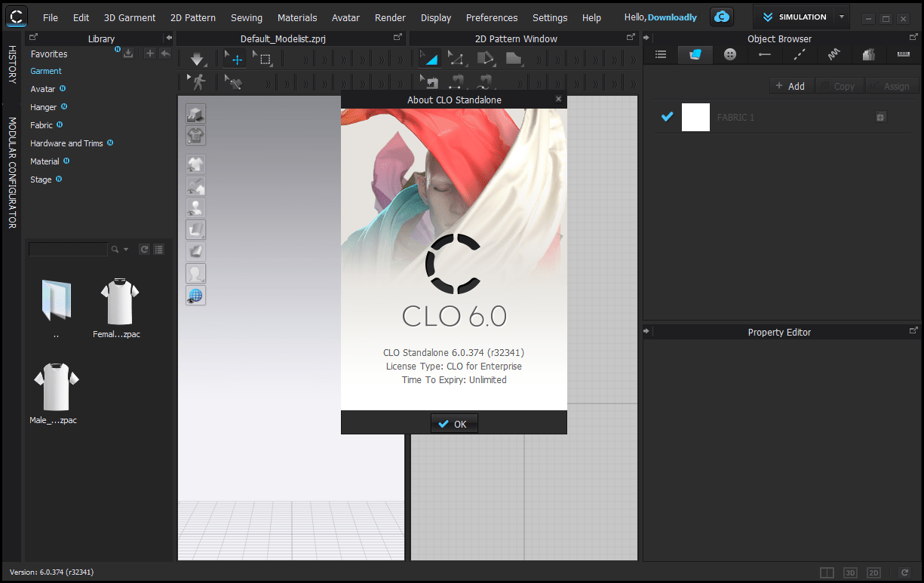Open the 3D Garment menu
The height and width of the screenshot is (583, 924).
click(x=130, y=17)
